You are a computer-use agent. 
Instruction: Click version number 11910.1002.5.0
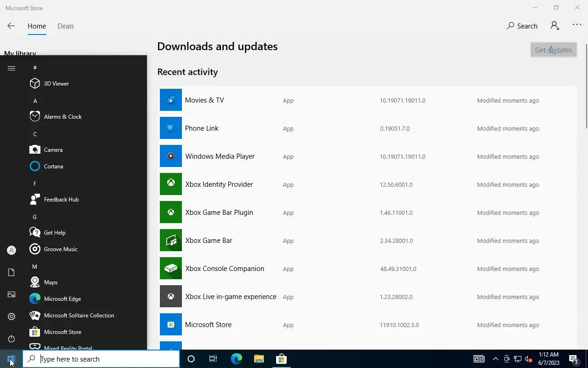(399, 325)
